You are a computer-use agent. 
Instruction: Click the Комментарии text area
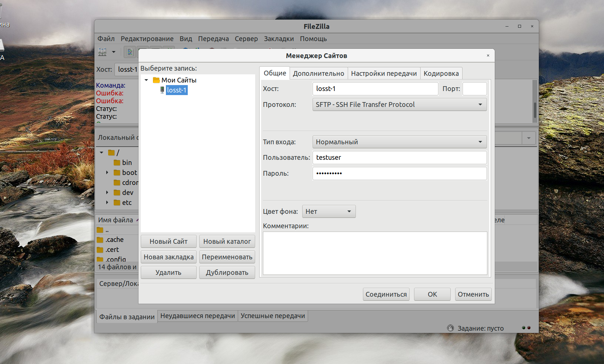[x=375, y=253]
